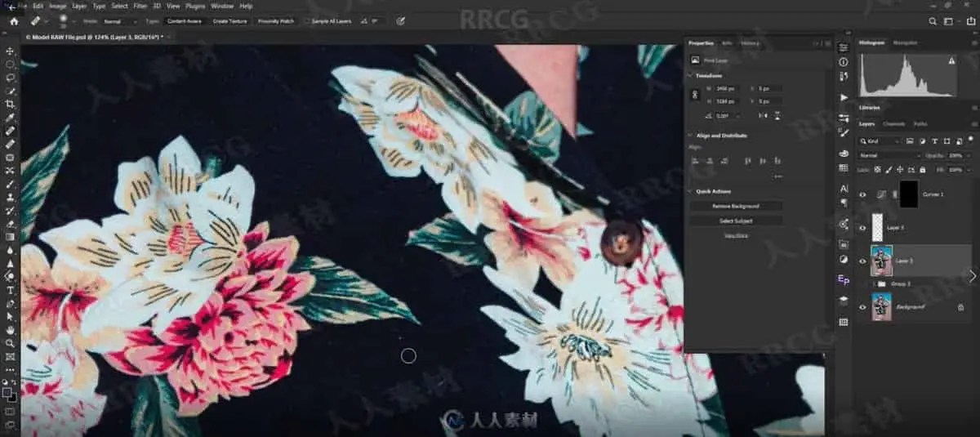The height and width of the screenshot is (437, 980).
Task: Select Content-Aware type button
Action: click(x=185, y=20)
